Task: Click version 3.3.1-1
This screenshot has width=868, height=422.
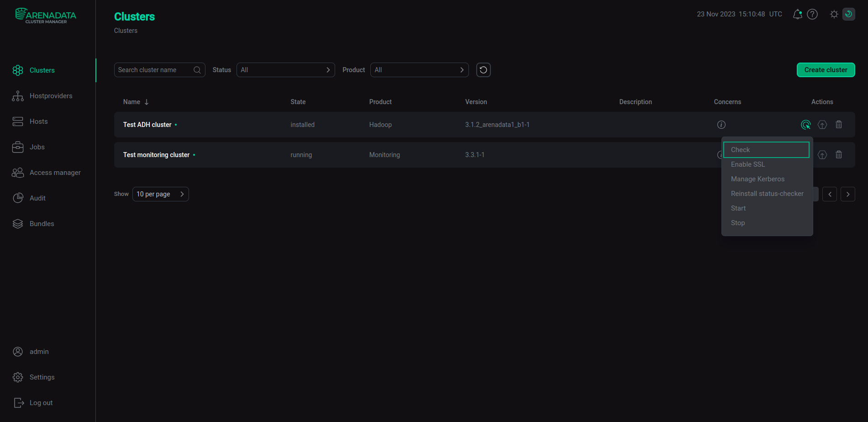Action: click(475, 155)
